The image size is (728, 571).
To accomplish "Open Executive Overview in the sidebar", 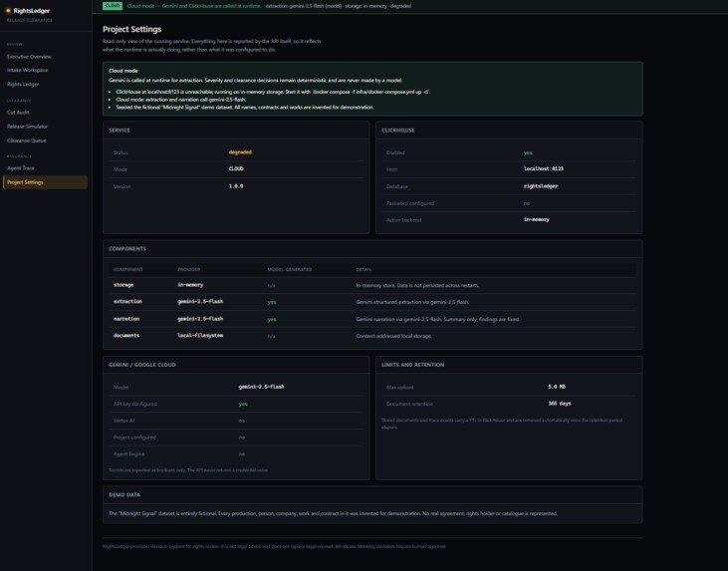I will 29,57.
